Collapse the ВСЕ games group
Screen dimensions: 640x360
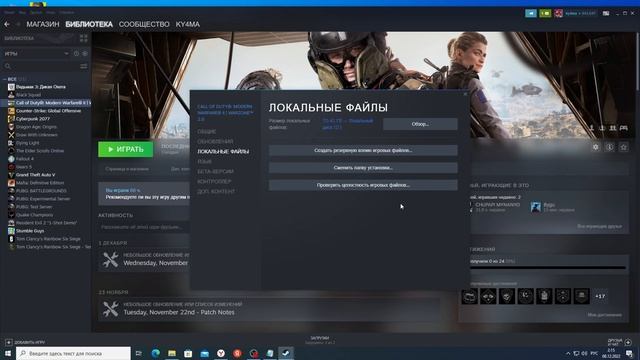pos(4,79)
